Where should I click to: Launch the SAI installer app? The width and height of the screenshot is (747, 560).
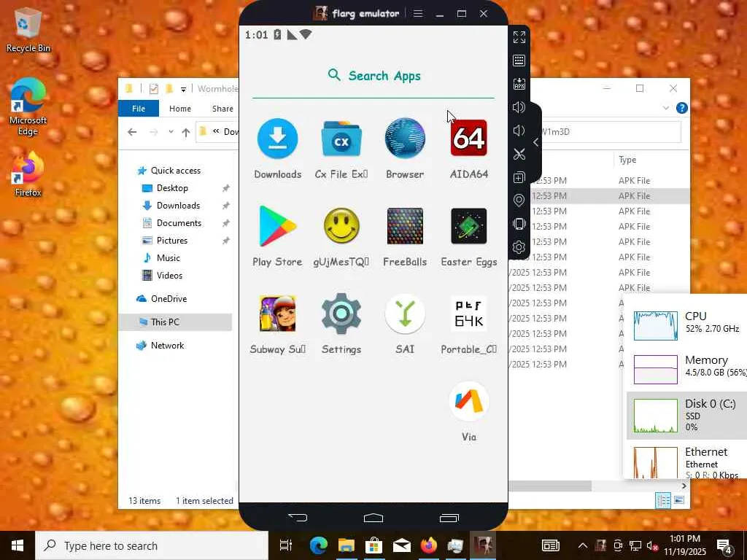(x=405, y=314)
